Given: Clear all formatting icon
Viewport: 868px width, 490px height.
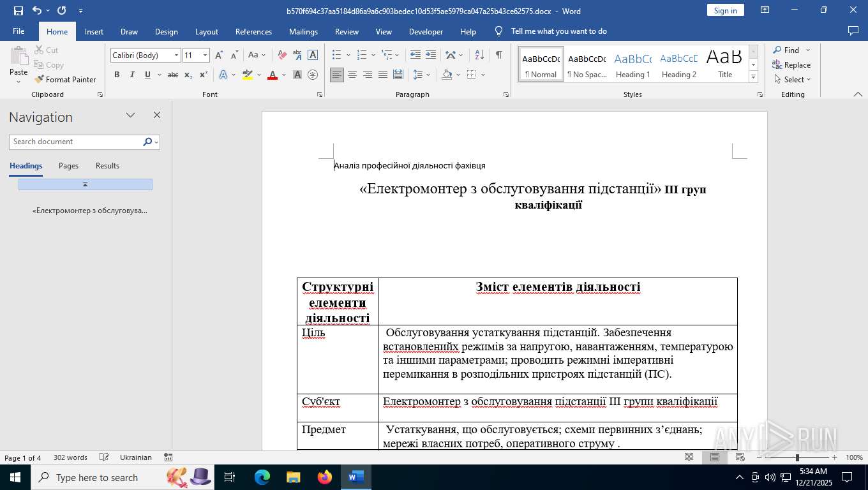Looking at the screenshot, I should [x=281, y=56].
